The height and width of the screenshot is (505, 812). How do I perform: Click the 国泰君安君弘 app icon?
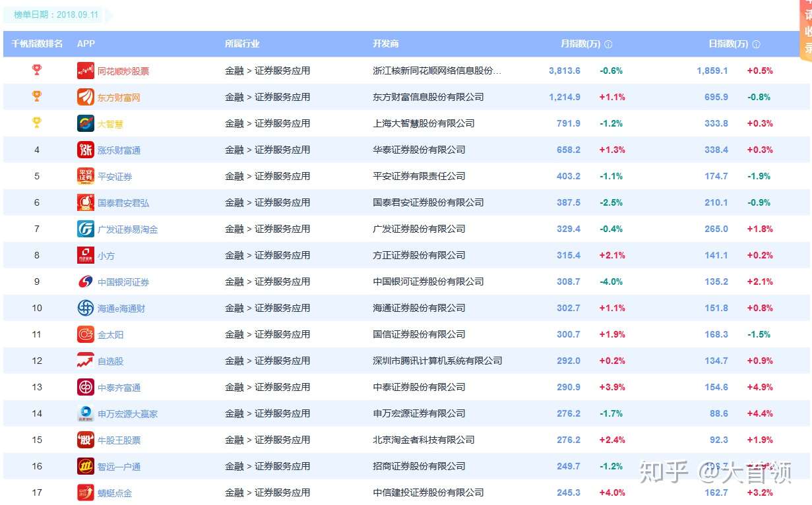click(x=86, y=202)
